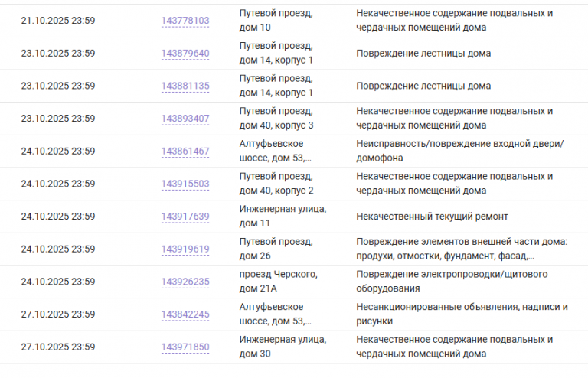The width and height of the screenshot is (588, 378).
Task: Open request link 143778103
Action: pyautogui.click(x=185, y=21)
